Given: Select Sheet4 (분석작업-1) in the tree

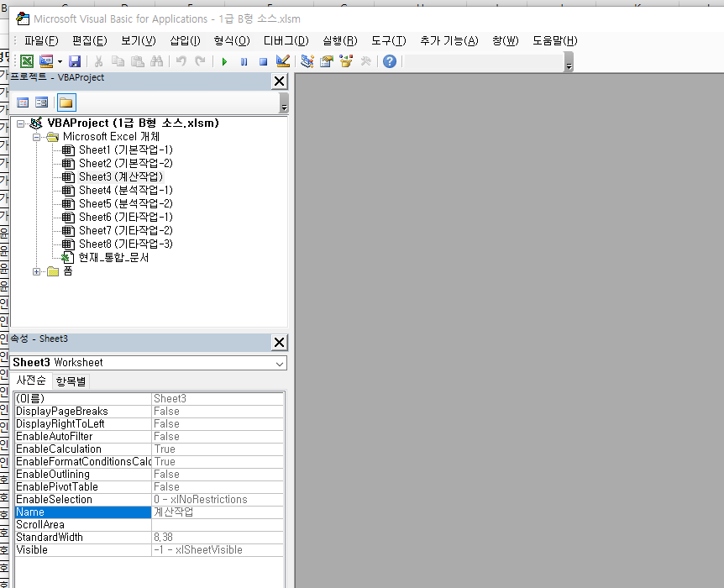Looking at the screenshot, I should pyautogui.click(x=126, y=191).
